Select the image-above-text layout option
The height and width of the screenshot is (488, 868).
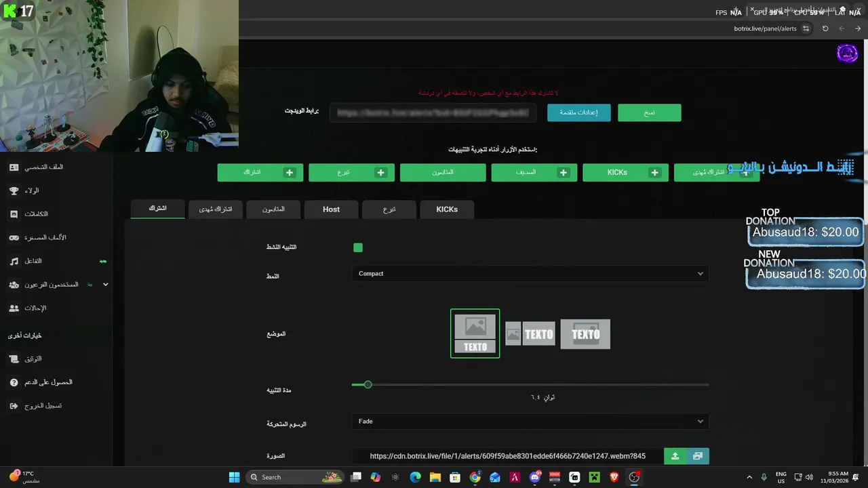(475, 333)
